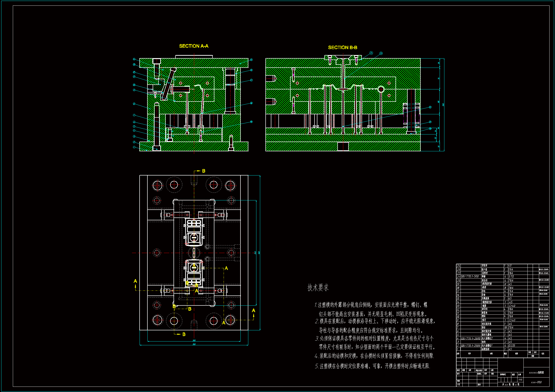This screenshot has width=555, height=392.
Task: Click the SECTION A-A view title
Action: click(x=194, y=46)
